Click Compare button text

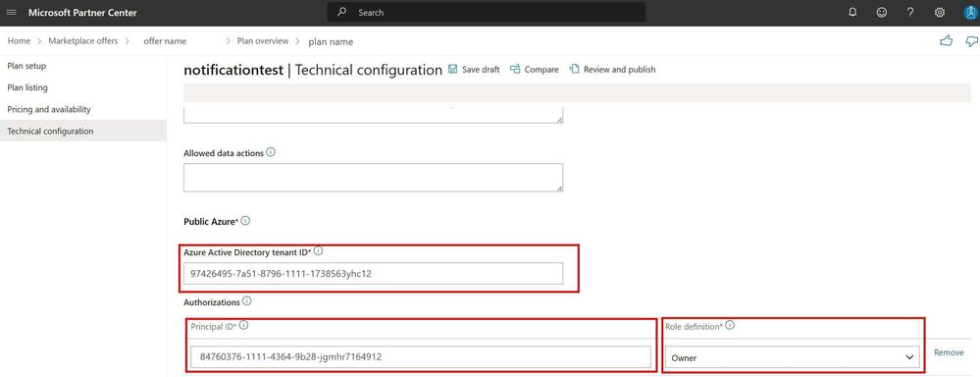[x=542, y=70]
